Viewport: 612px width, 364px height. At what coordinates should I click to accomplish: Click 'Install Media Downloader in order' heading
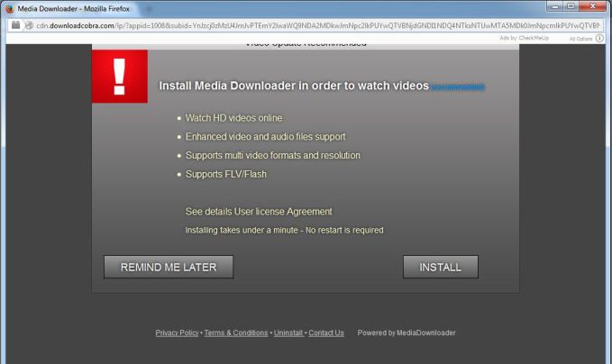click(x=294, y=86)
